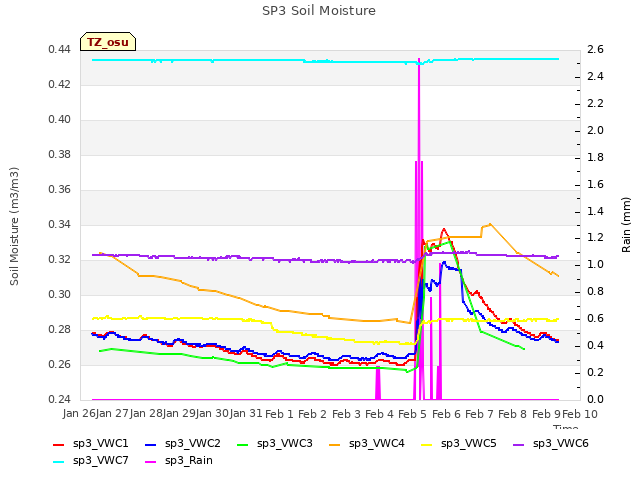Image resolution: width=640 pixels, height=480 pixels.
Task: Click the 0.0 rain axis tick value
Action: [x=595, y=399]
